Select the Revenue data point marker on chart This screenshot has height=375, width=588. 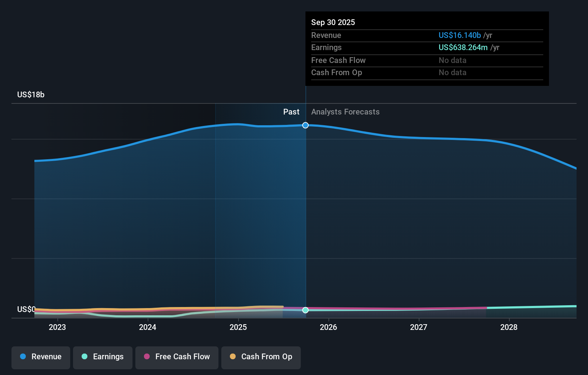305,125
